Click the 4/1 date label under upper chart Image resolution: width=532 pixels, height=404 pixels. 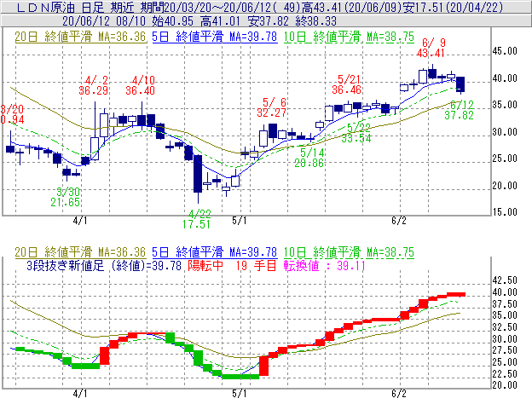80,221
